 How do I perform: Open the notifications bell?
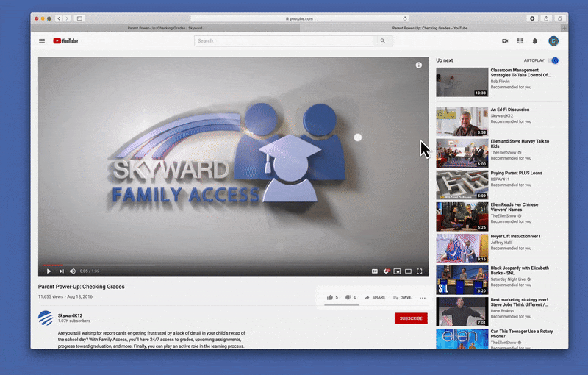click(535, 41)
